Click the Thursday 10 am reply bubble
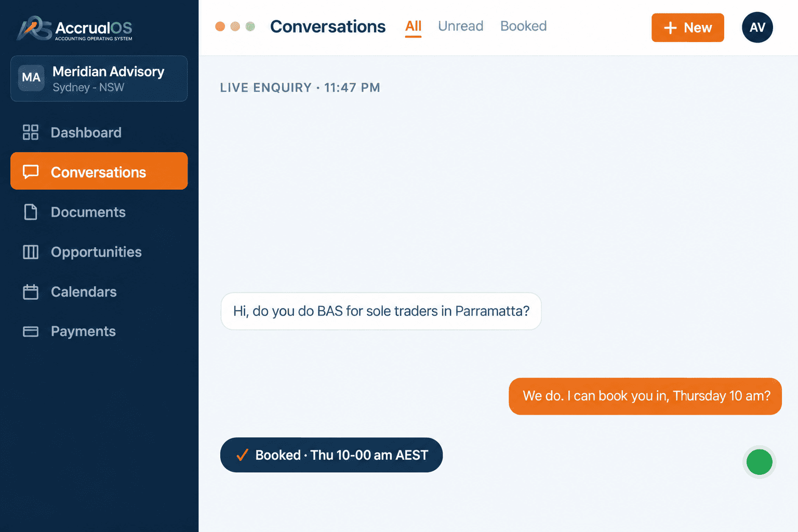The height and width of the screenshot is (532, 798). (x=645, y=396)
